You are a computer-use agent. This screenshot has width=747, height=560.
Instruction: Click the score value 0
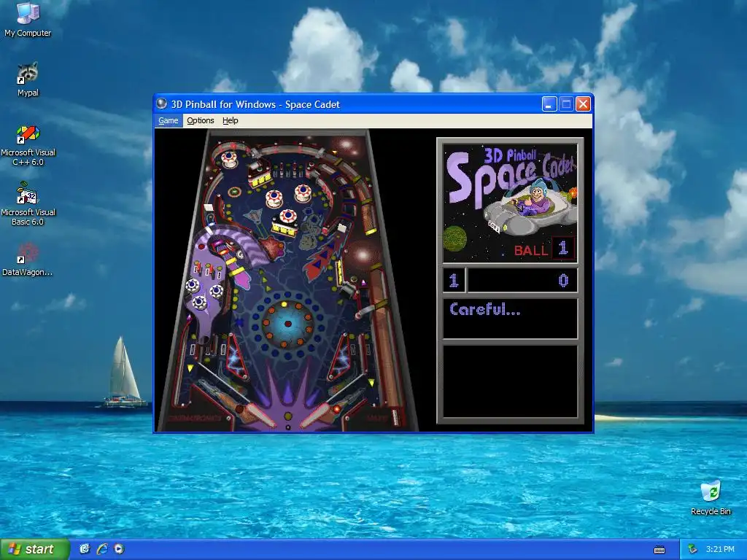(563, 280)
